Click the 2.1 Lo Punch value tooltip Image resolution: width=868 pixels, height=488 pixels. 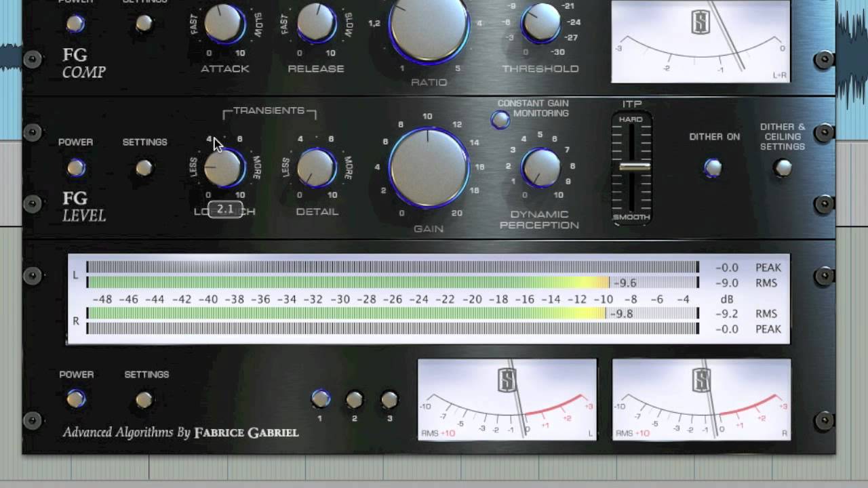[x=225, y=209]
